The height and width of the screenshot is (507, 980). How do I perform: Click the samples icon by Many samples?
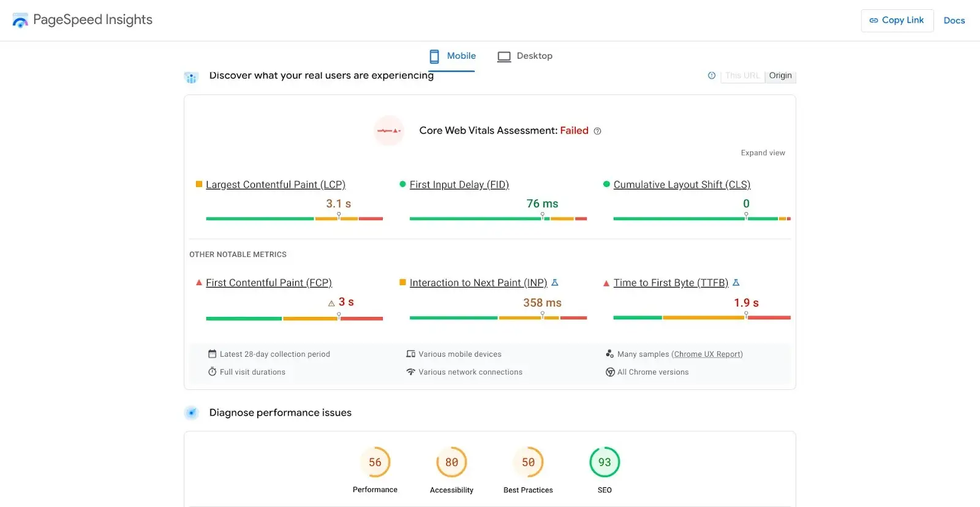coord(610,354)
